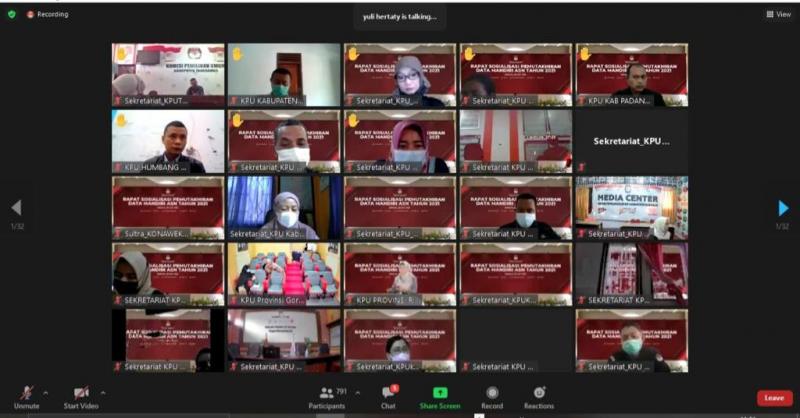Open the View layout menu

778,14
